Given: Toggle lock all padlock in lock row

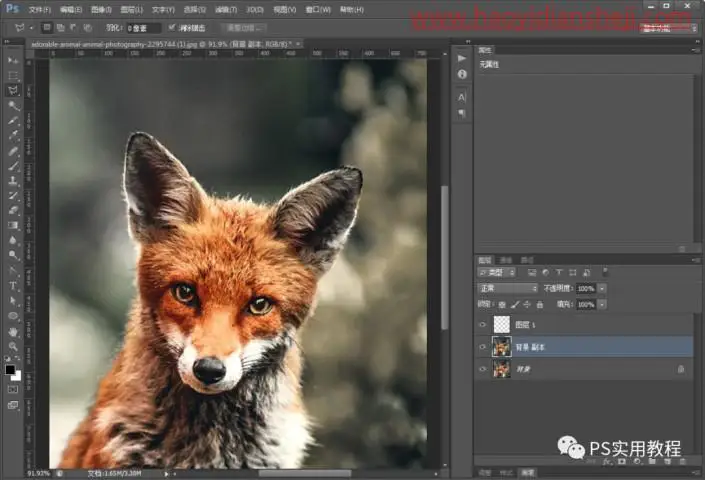Looking at the screenshot, I should tap(540, 305).
